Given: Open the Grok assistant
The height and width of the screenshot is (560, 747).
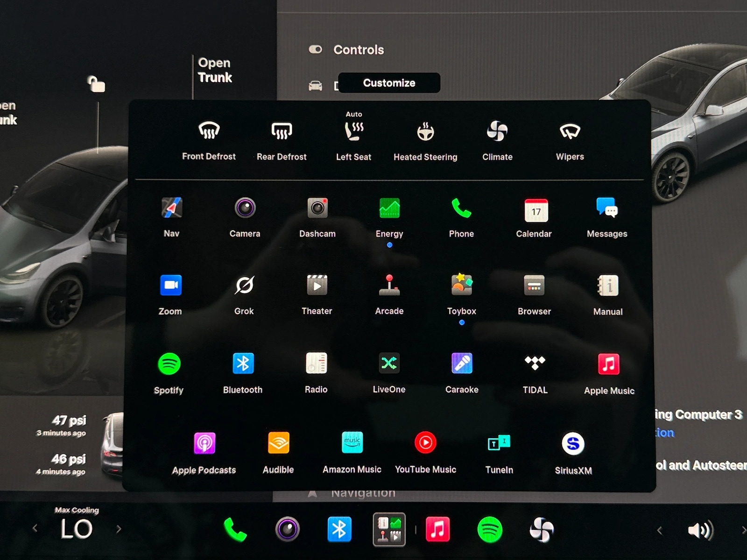Looking at the screenshot, I should [x=244, y=295].
